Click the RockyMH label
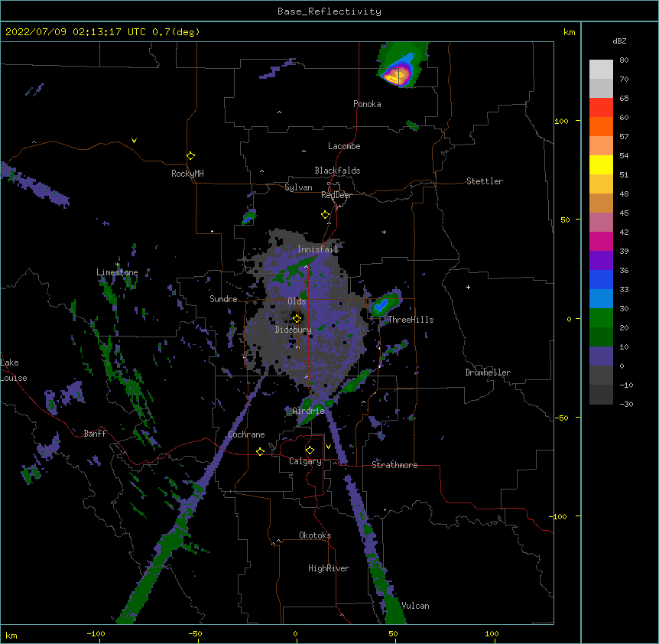This screenshot has height=644, width=659. (187, 174)
